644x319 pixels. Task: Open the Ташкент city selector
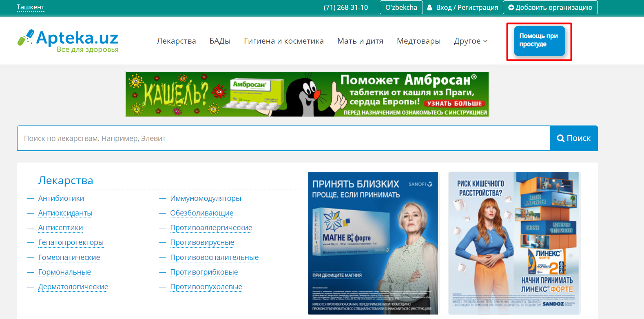point(31,7)
